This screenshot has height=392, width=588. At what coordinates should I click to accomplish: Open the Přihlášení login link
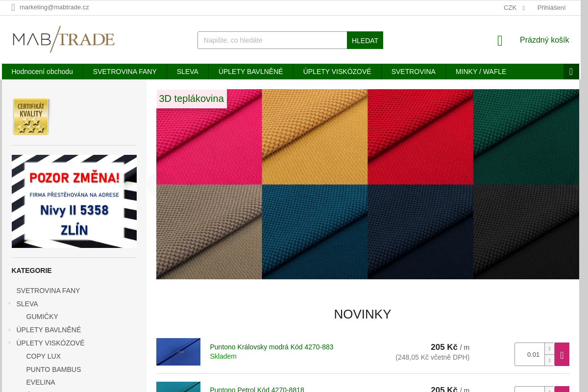551,7
